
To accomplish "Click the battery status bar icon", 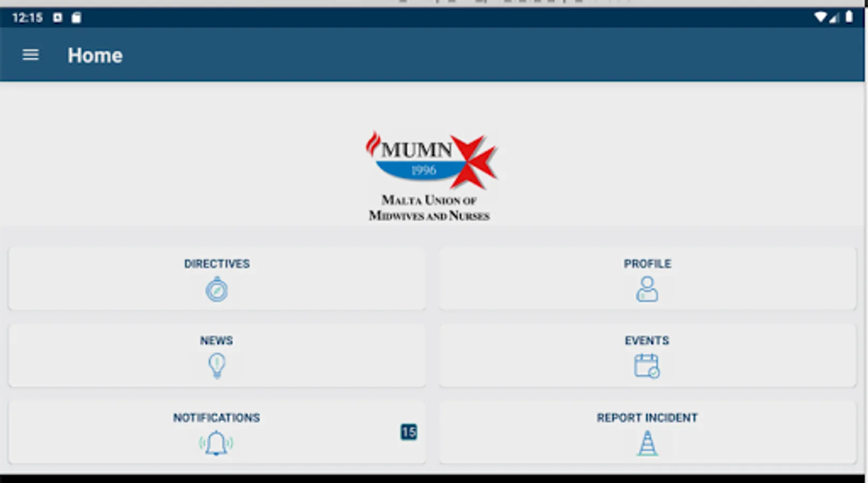I will click(x=849, y=17).
